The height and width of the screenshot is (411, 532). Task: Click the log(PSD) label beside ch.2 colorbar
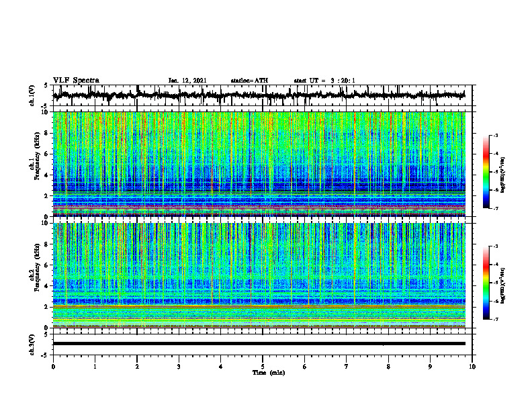503,285
